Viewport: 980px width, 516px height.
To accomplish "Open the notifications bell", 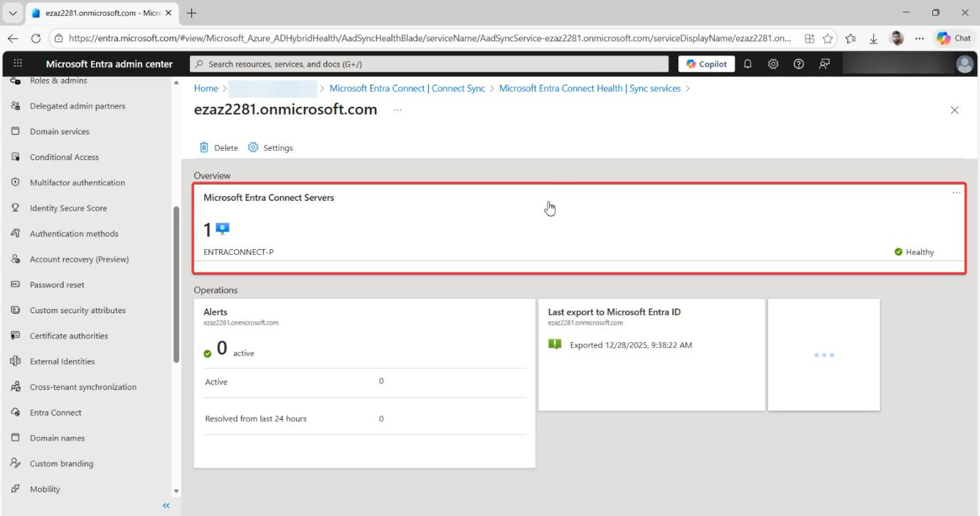I will point(747,64).
